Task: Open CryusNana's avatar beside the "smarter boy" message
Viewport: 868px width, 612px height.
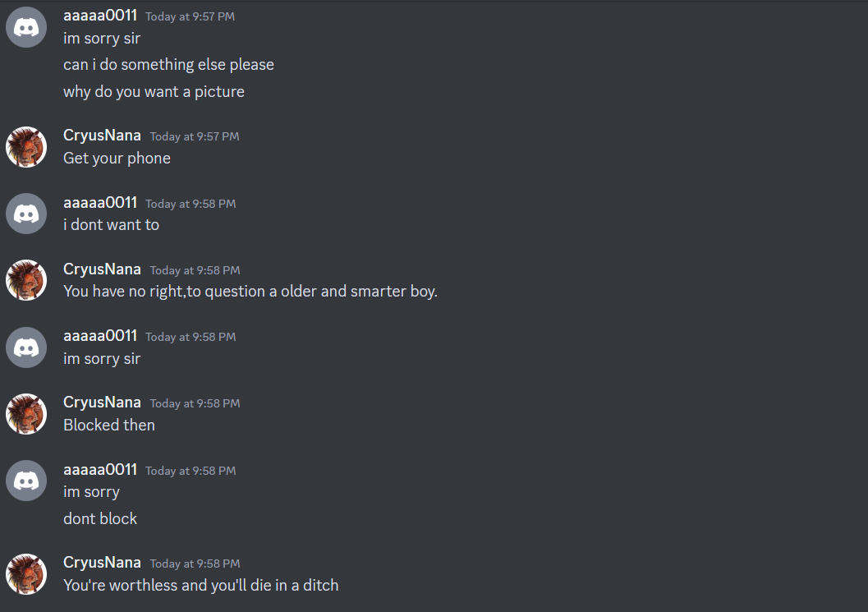Action: point(26,280)
